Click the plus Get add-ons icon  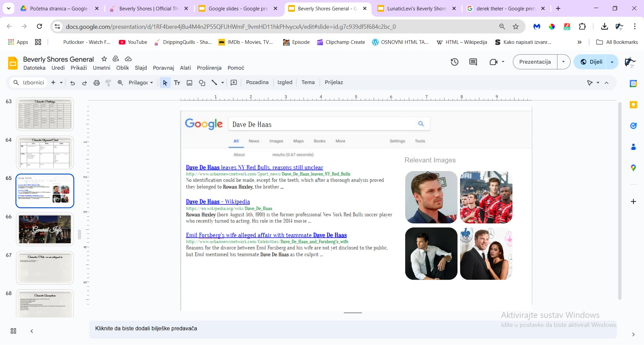click(633, 202)
